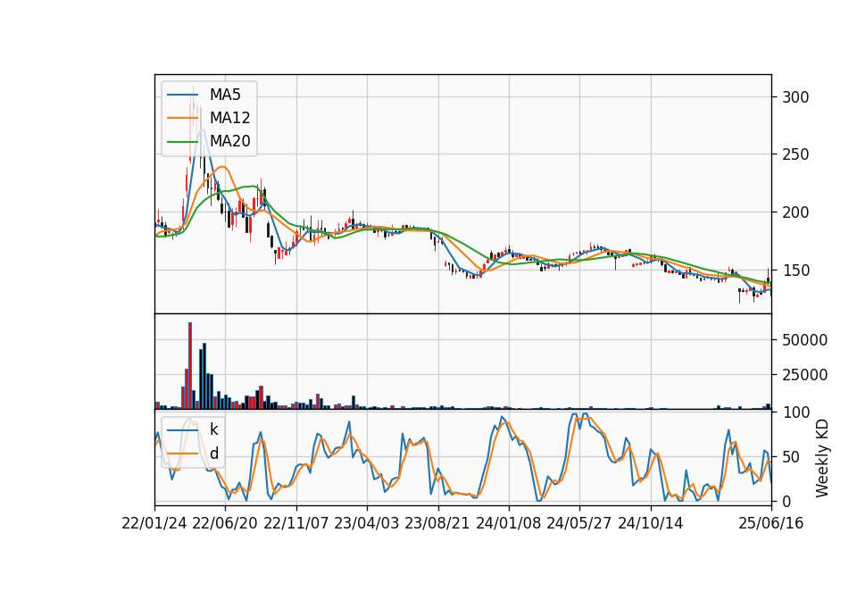Click the 25000 volume axis tick label
857x616 pixels.
point(804,375)
